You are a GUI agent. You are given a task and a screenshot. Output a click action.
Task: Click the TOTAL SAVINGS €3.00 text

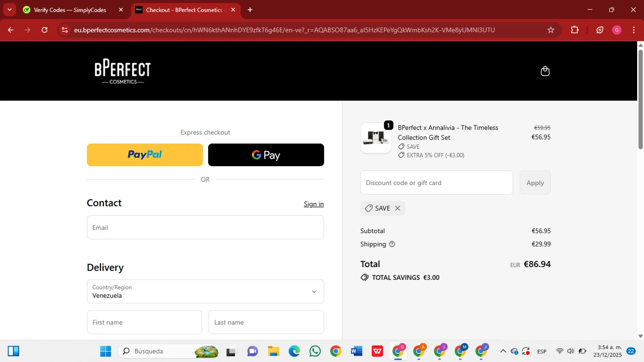click(406, 277)
